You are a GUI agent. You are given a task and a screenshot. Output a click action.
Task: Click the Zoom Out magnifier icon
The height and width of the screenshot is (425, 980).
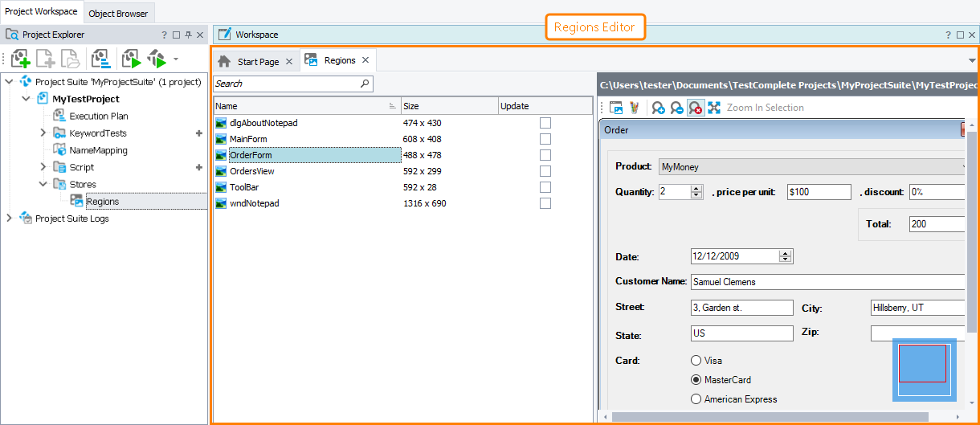pyautogui.click(x=676, y=108)
